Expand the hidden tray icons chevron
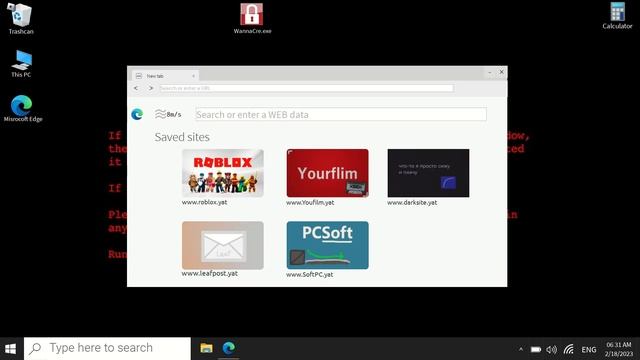Screen dimensions: 640x360 (x=521, y=349)
